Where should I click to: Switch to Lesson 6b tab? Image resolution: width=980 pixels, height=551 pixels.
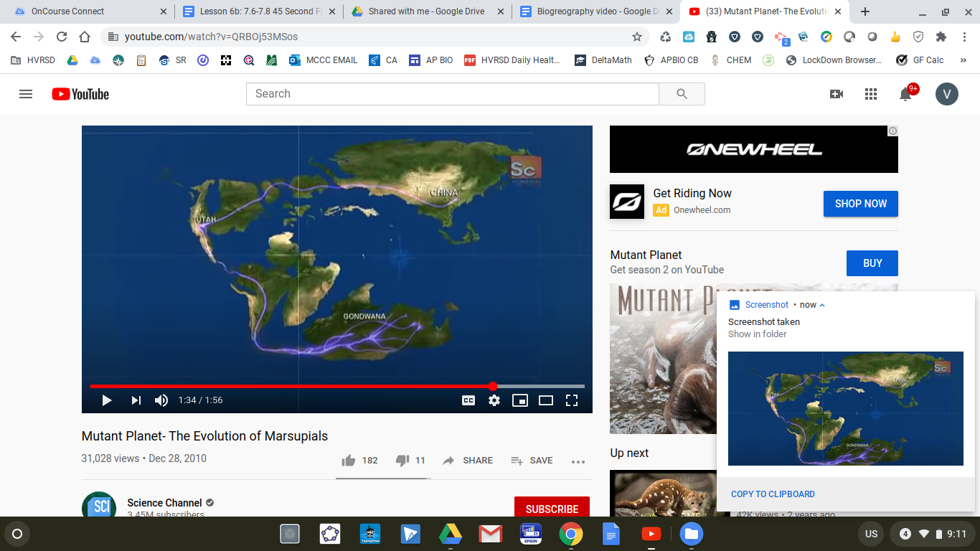pos(258,11)
